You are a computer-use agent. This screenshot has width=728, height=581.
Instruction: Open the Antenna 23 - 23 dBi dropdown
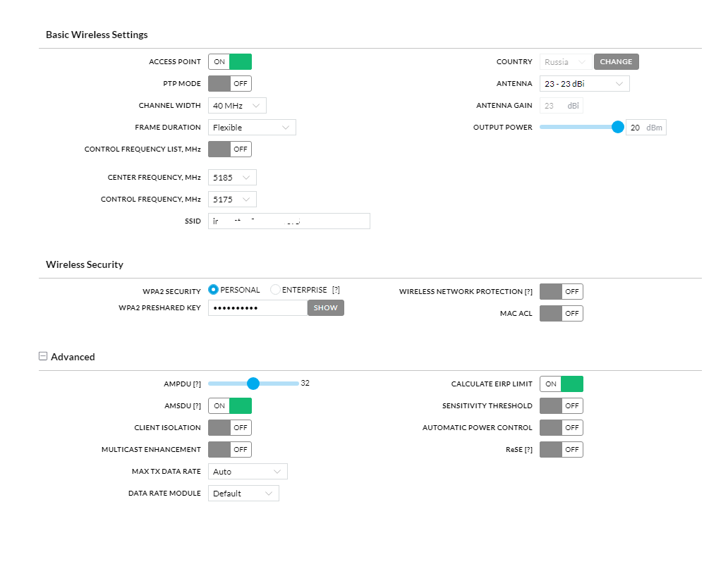[585, 83]
